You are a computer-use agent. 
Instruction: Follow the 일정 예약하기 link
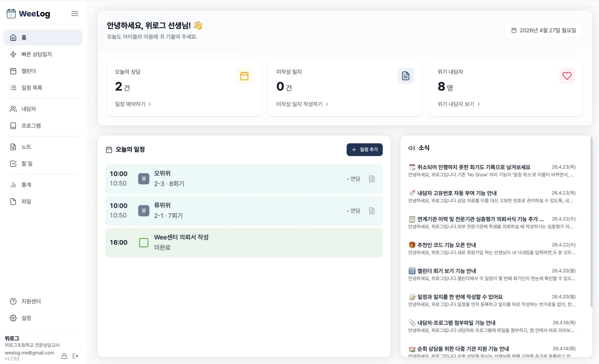tap(133, 104)
